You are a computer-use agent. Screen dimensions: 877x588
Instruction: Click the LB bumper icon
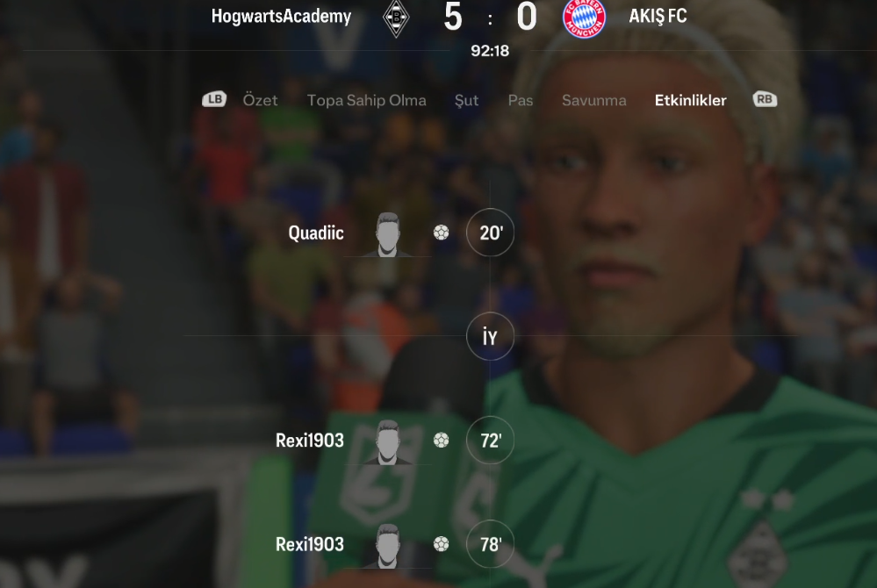214,99
